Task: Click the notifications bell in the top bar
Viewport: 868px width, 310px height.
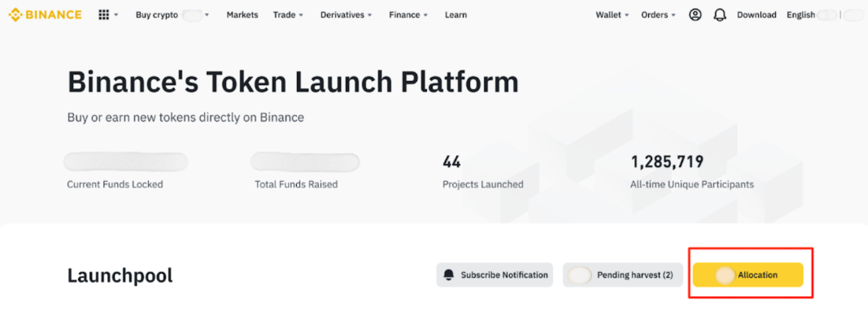Action: click(x=719, y=15)
